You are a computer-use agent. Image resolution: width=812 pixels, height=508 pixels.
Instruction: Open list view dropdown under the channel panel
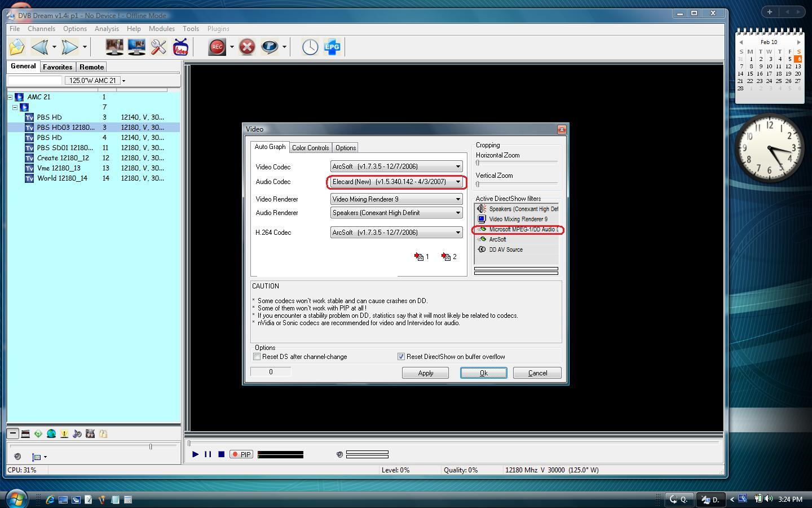[45, 457]
